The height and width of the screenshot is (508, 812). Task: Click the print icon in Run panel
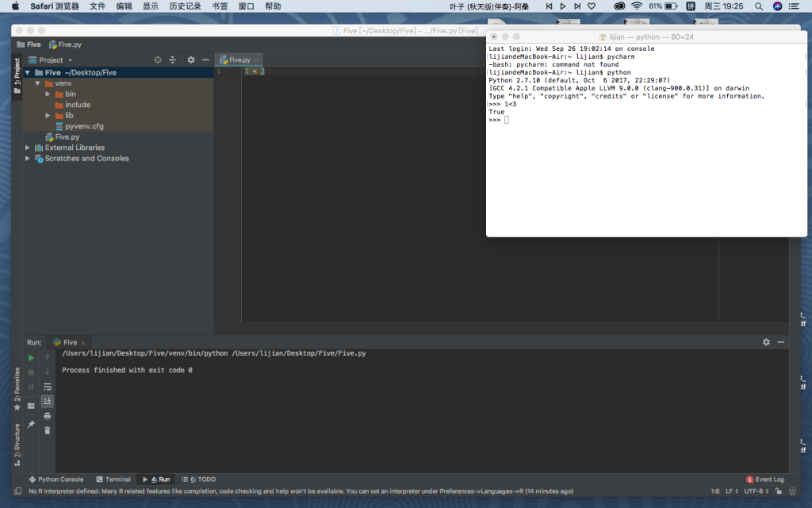(47, 416)
